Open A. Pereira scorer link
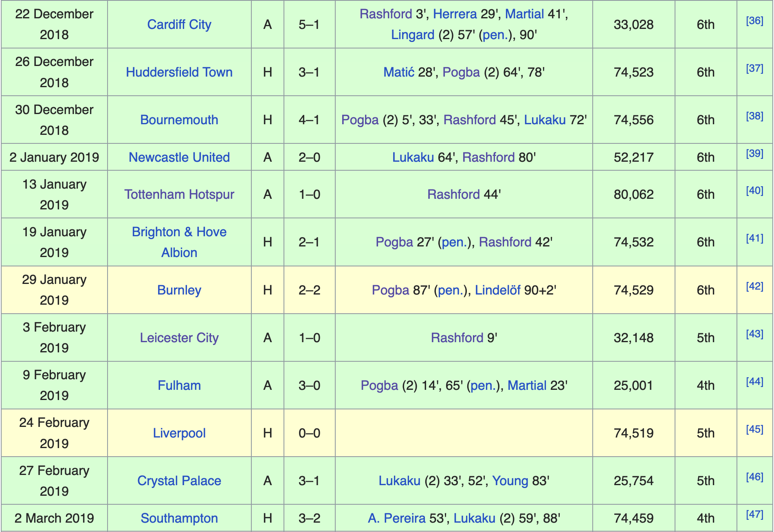The height and width of the screenshot is (532, 774). click(x=397, y=518)
